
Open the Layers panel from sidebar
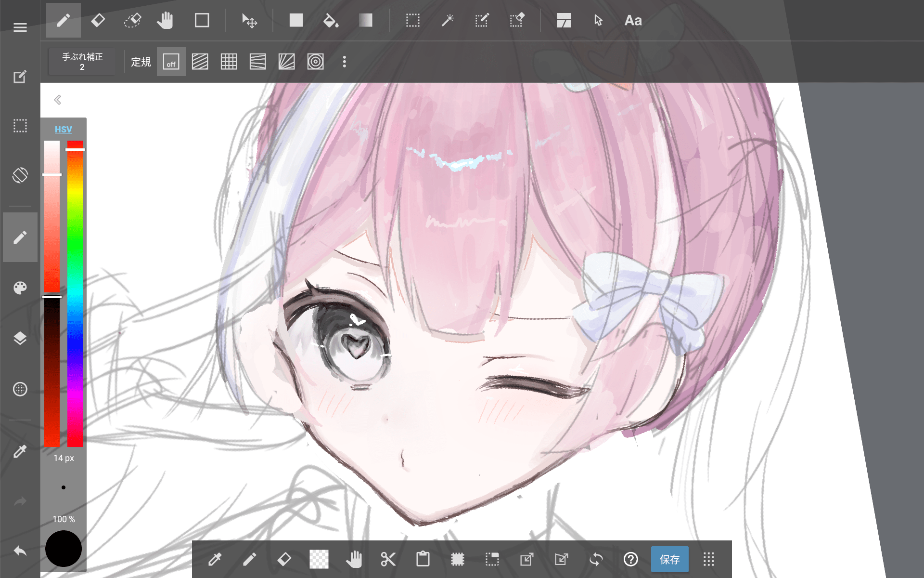[20, 339]
